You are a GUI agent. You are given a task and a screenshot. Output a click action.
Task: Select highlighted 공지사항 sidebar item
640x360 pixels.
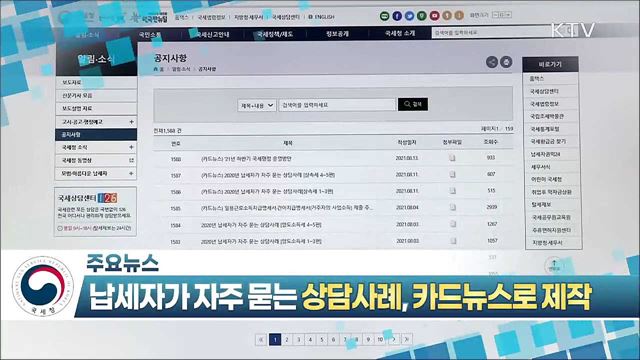[96, 134]
